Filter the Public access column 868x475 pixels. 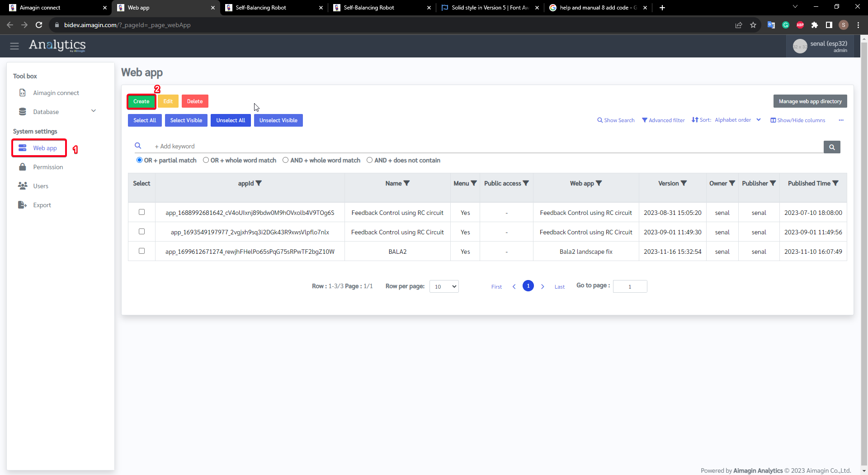click(x=526, y=183)
